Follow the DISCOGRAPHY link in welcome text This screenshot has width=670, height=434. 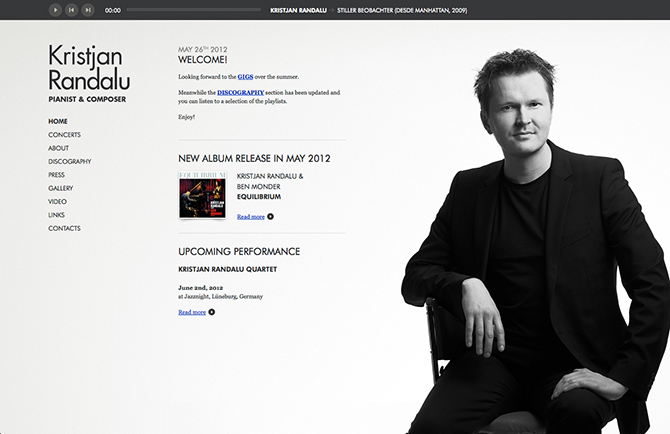[241, 92]
